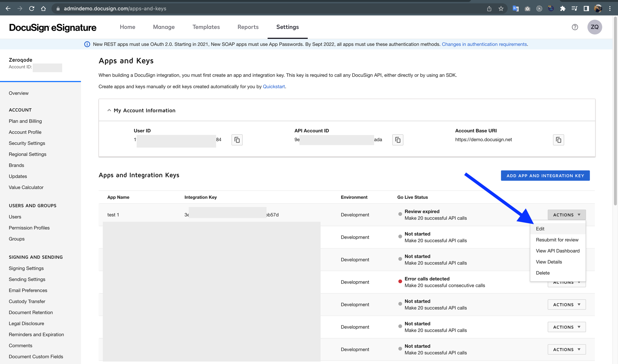
Task: Open Security Settings in sidebar
Action: (27, 143)
